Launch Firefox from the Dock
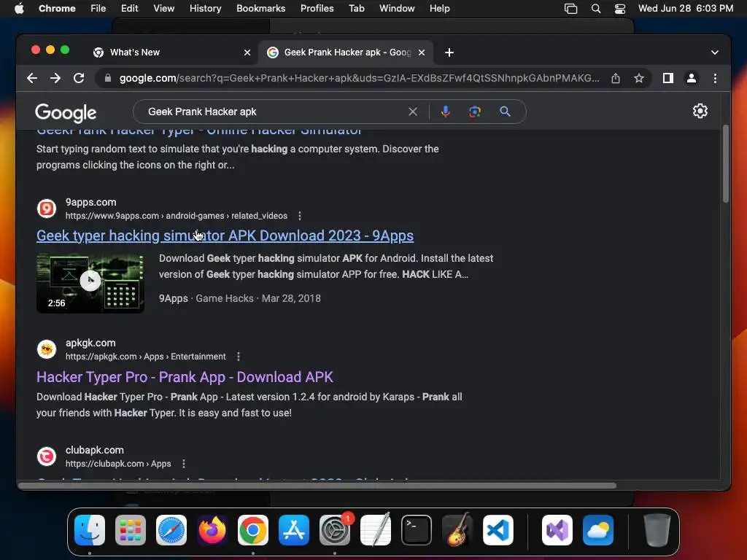Viewport: 747px width, 560px height. tap(212, 530)
